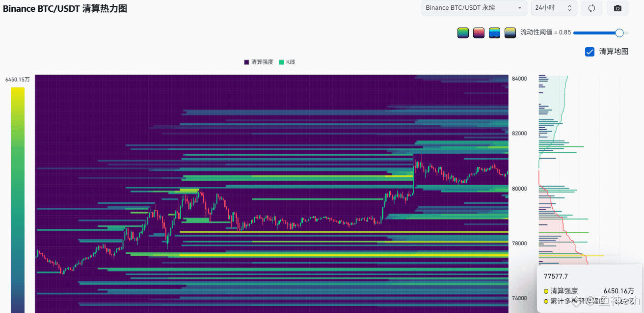Viewport: 644px width, 313px height.
Task: Toggle the K线 legend item
Action: 287,62
